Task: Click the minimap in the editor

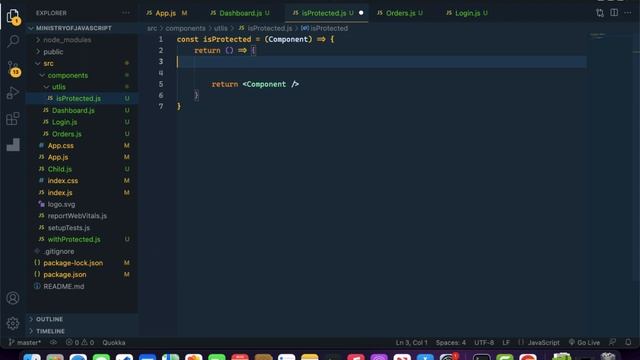Action: (598, 36)
